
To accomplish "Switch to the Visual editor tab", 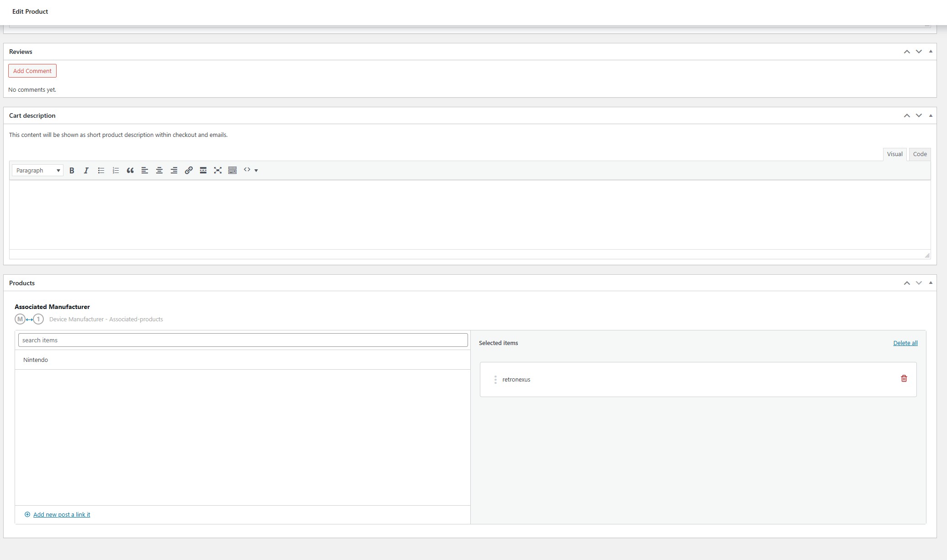I will coord(894,154).
